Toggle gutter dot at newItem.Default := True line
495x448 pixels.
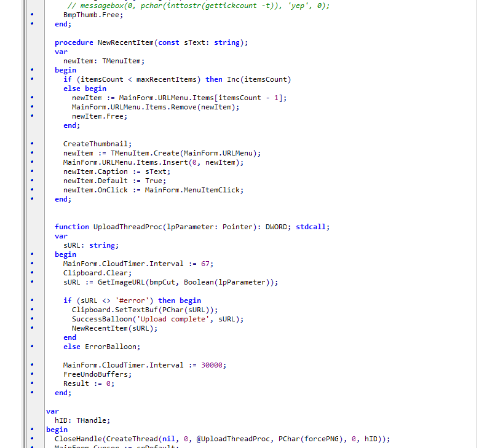[x=32, y=180]
